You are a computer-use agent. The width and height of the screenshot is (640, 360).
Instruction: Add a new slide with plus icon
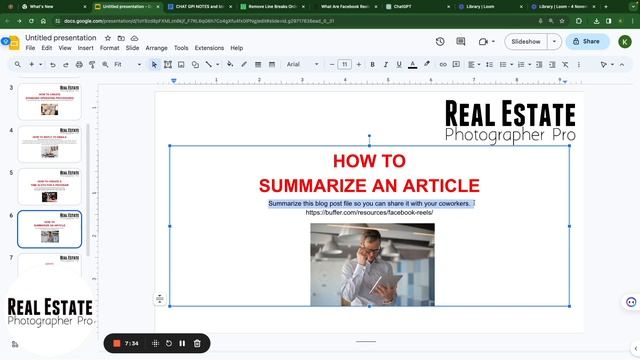point(31,64)
